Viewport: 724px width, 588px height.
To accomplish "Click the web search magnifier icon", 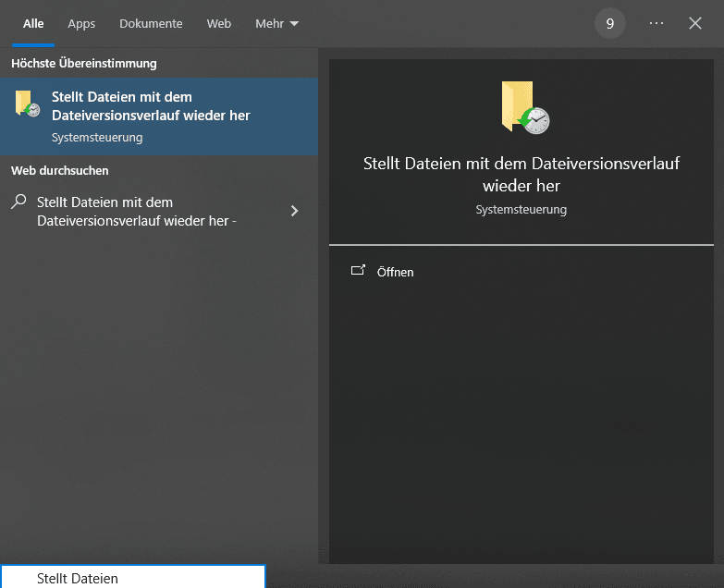I will tap(18, 202).
